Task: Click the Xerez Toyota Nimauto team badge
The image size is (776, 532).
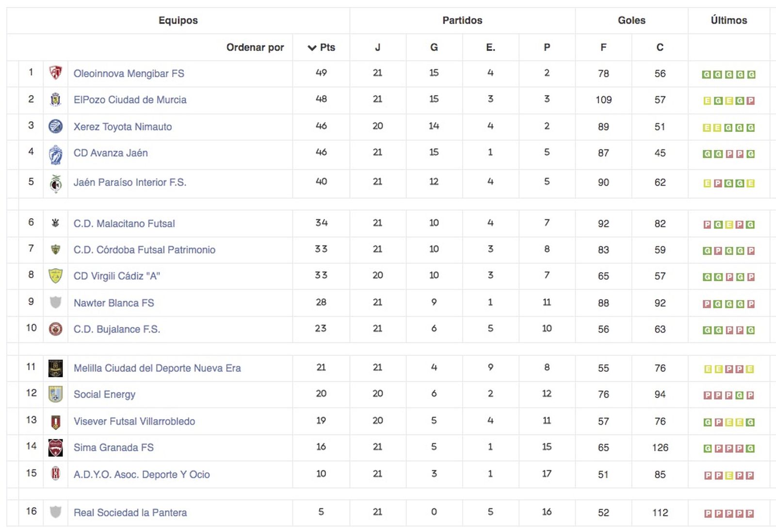Action: 56,127
